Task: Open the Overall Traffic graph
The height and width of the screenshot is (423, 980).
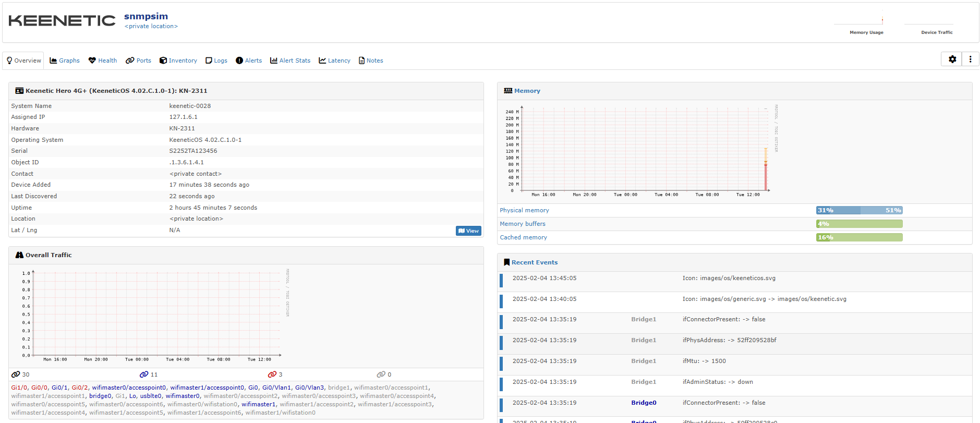Action: pos(151,316)
